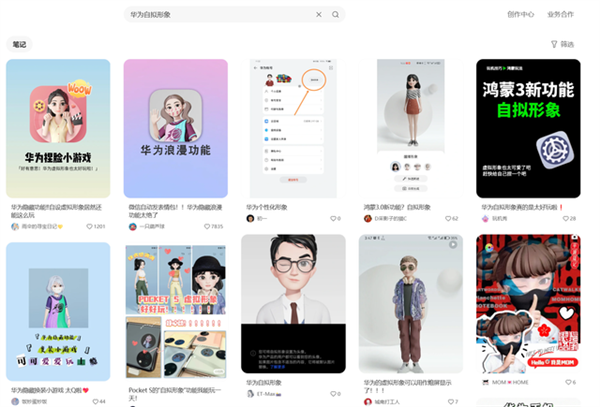This screenshot has height=407, width=600.
Task: Open the winking man avatar post
Action: tap(293, 304)
